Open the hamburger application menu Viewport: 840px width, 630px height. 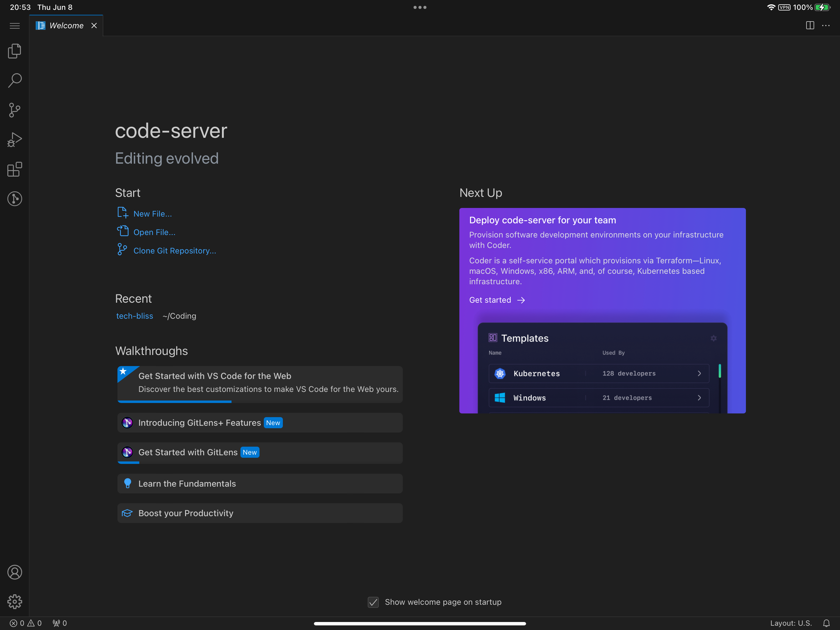[14, 26]
